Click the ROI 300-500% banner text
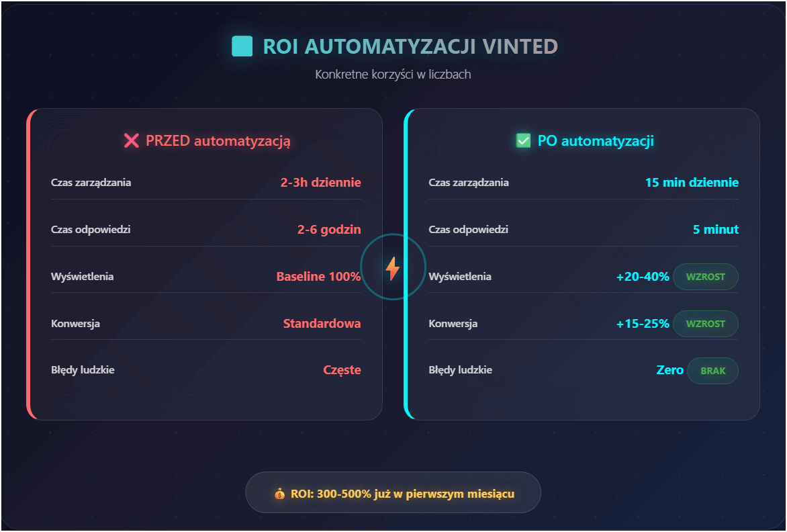787x532 pixels. click(403, 494)
